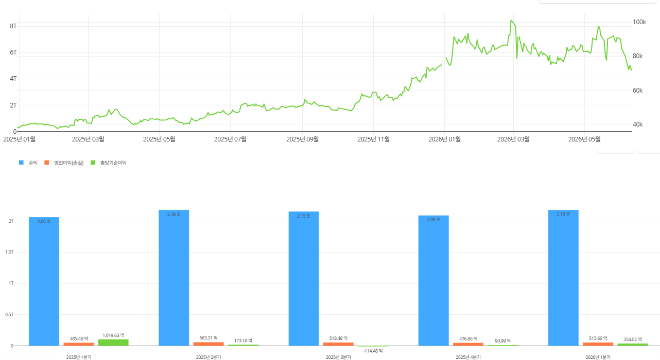Select the blue revenue bar for 2025년 3분기
Screen dimensions: 660x360
coord(303,279)
